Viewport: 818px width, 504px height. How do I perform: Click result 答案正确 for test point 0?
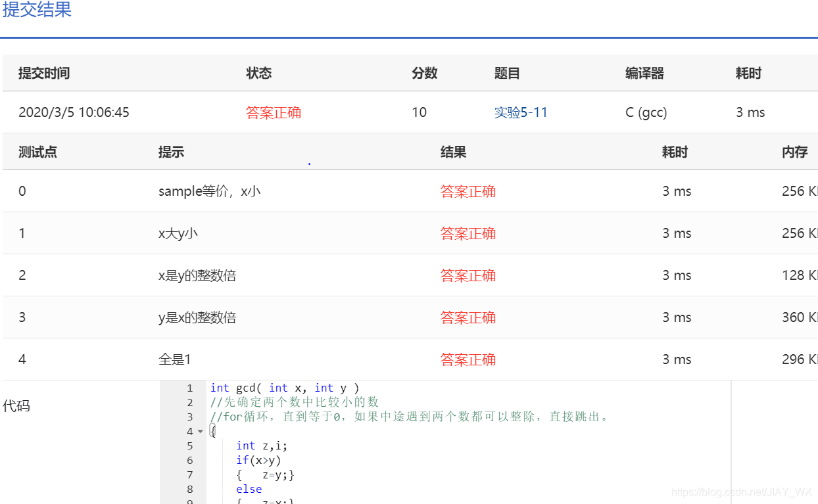pos(468,191)
